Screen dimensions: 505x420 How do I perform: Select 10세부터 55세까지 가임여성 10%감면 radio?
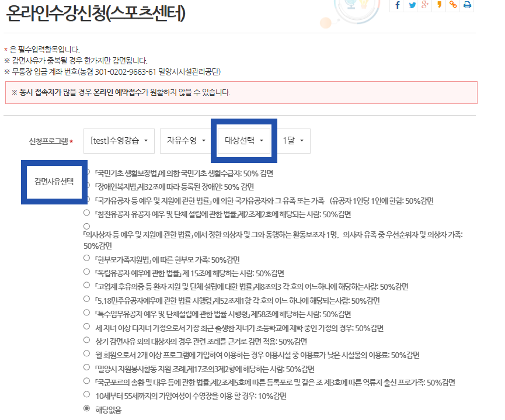pos(86,394)
